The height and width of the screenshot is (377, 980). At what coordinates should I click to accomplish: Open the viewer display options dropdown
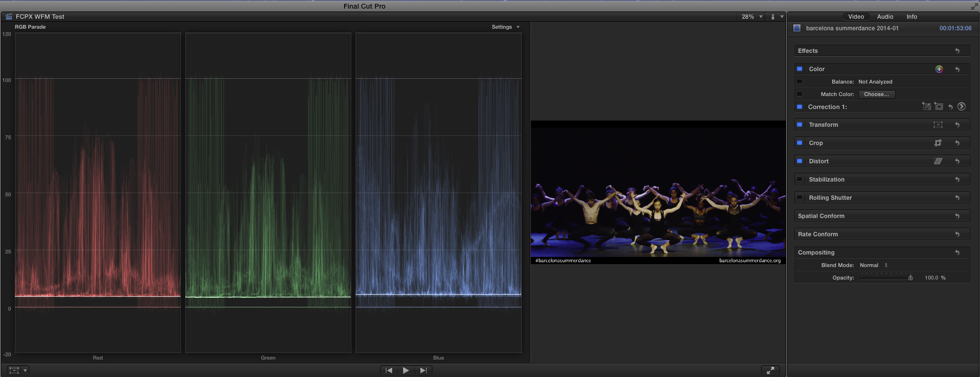point(777,17)
